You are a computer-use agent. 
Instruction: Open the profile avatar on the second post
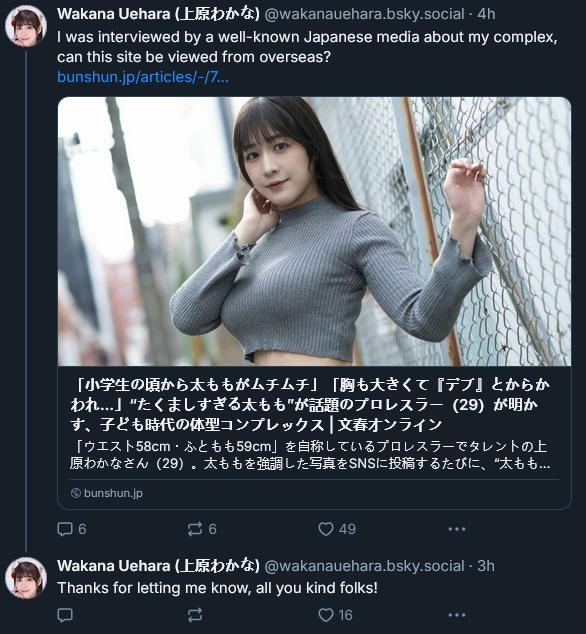coord(26,578)
